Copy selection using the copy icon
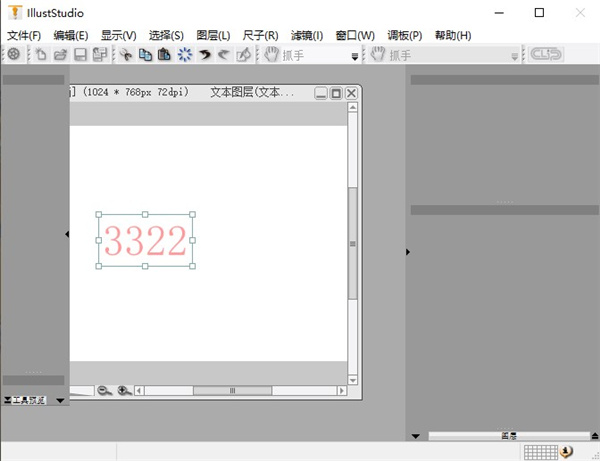This screenshot has height=461, width=600. point(145,55)
